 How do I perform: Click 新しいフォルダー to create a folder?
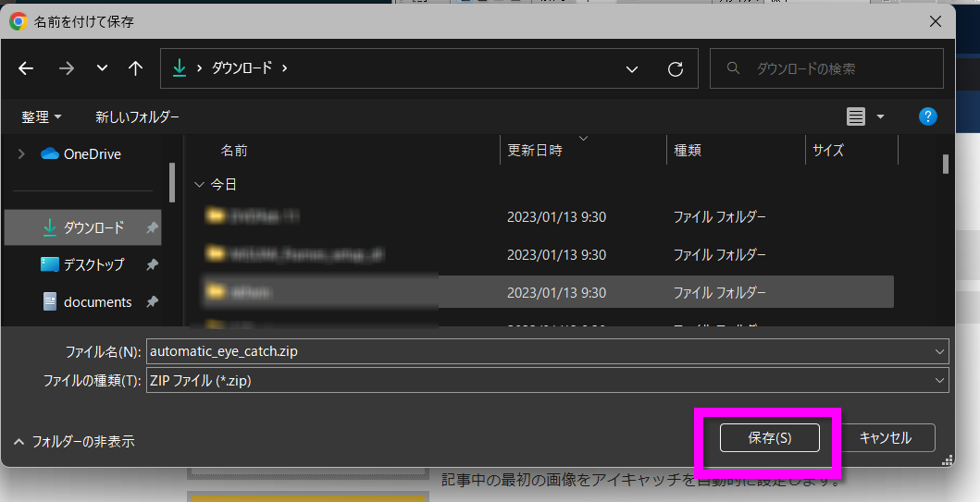click(137, 117)
